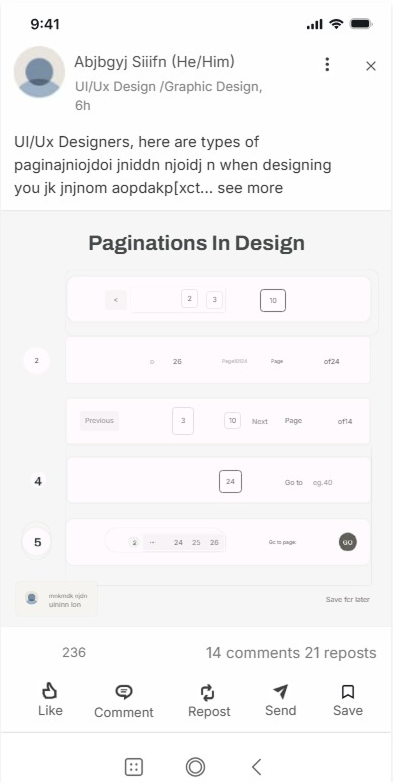The height and width of the screenshot is (783, 393).
Task: Open the Paginations In Design image
Action: point(196,418)
